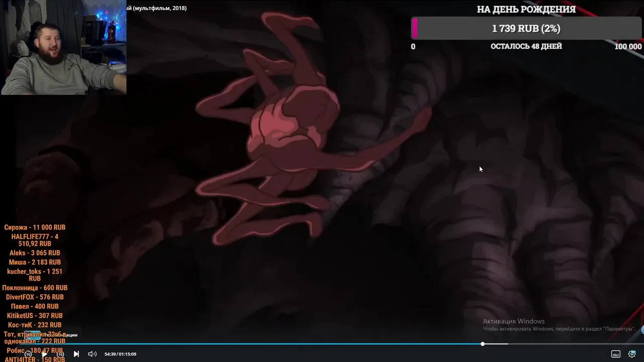The image size is (644, 362).
Task: Click the buffered gray segment of the timeline
Action: pyautogui.click(x=496, y=344)
